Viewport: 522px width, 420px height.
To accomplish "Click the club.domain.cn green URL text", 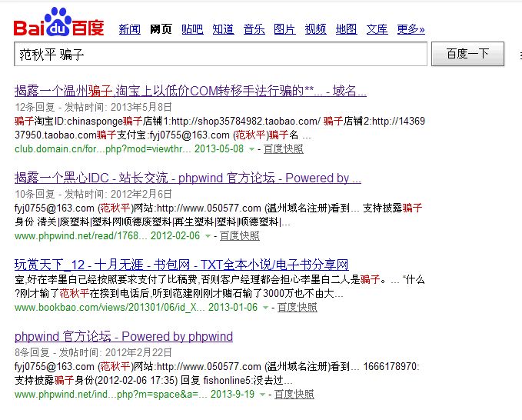I will (103, 149).
